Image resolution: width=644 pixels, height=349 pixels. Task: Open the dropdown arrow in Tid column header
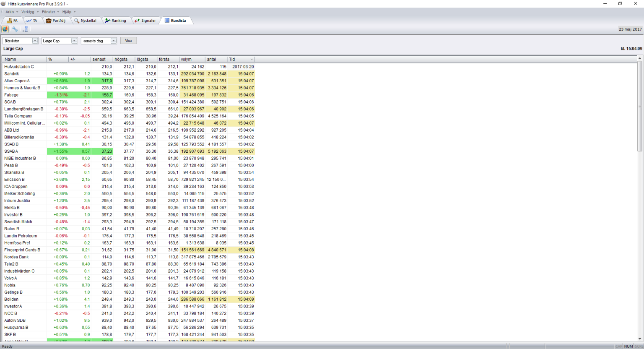tap(252, 60)
